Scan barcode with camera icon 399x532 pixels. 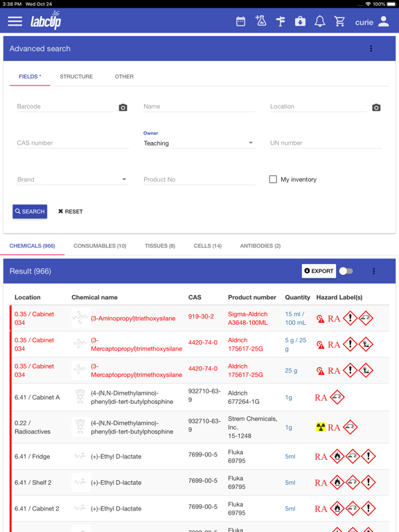pyautogui.click(x=123, y=107)
